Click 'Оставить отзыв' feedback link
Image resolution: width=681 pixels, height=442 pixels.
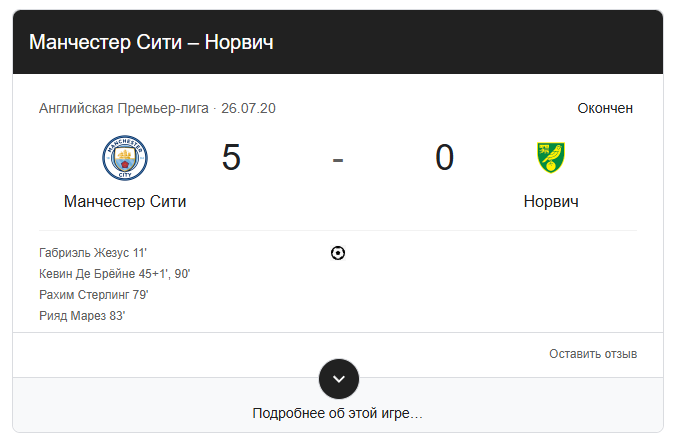(593, 354)
